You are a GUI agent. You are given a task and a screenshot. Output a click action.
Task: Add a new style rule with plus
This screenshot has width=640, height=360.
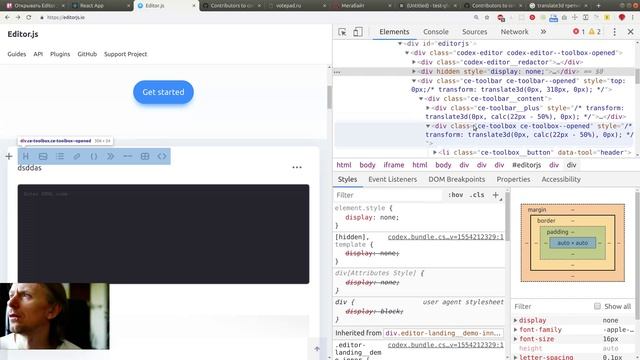[x=496, y=195]
